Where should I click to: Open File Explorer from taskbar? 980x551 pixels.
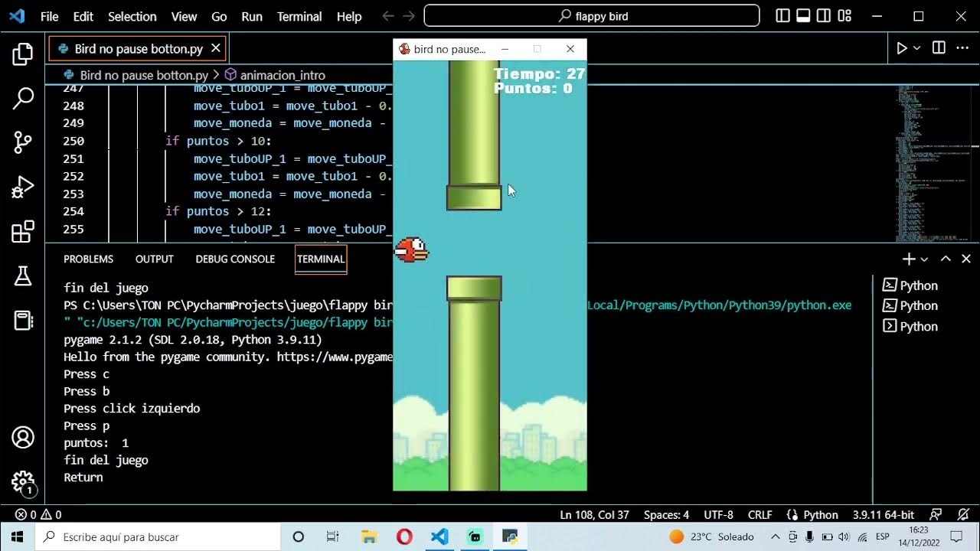369,536
